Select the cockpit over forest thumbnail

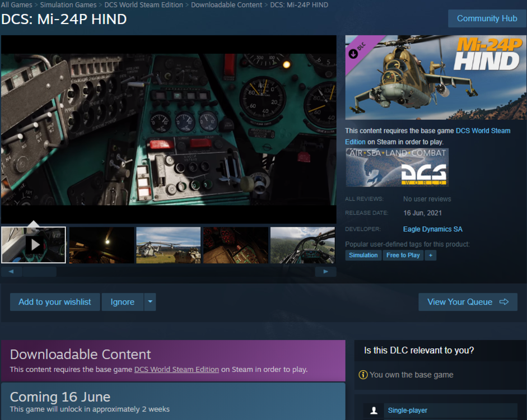pyautogui.click(x=302, y=245)
